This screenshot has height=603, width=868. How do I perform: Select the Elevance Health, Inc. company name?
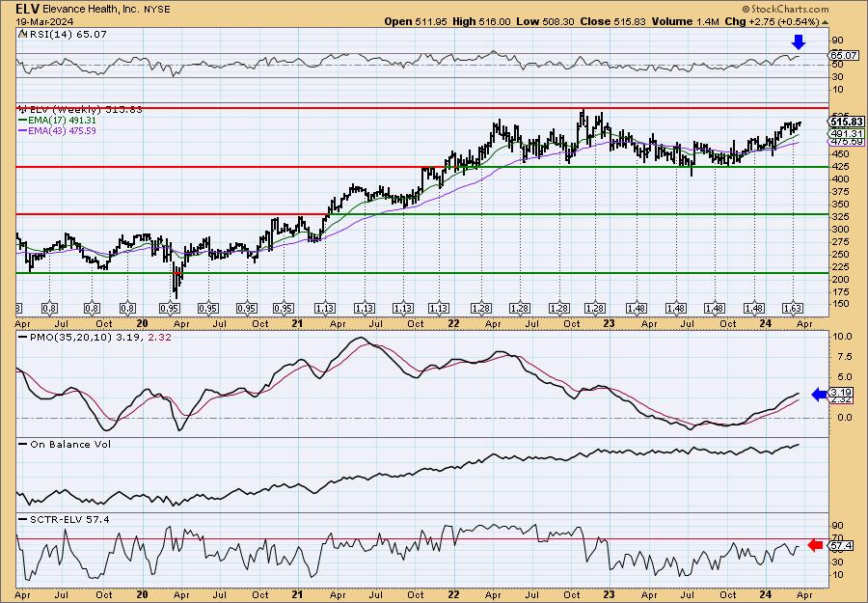pos(92,10)
